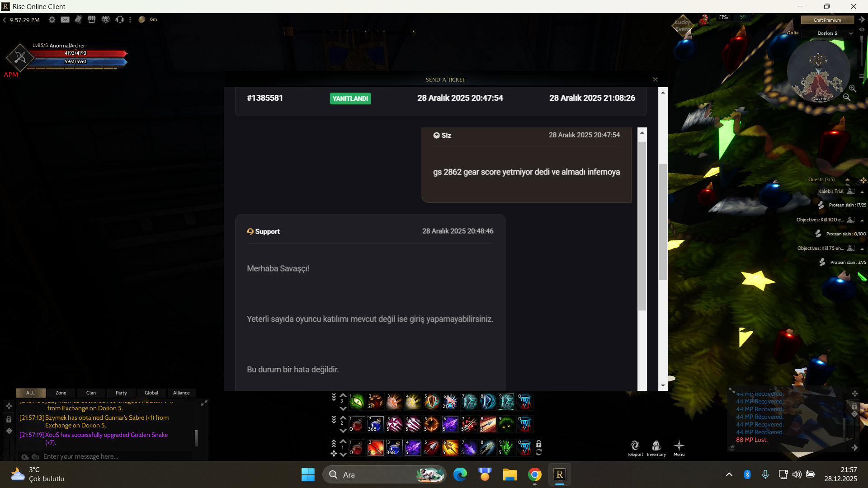Use the red health potion in bar 2
Image resolution: width=868 pixels, height=488 pixels.
357,424
